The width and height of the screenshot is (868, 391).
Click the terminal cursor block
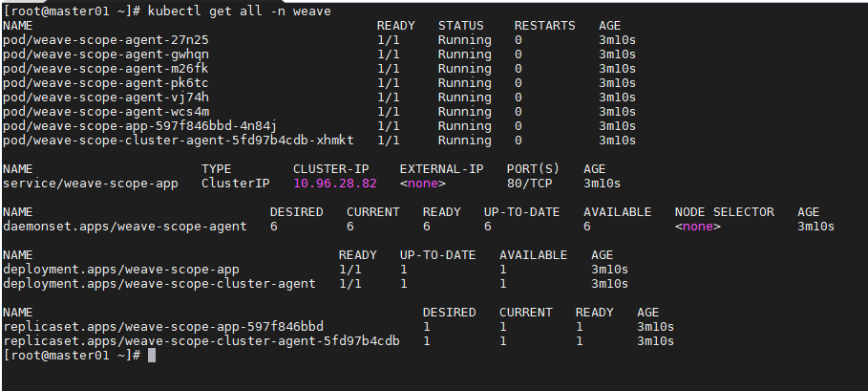coord(152,356)
